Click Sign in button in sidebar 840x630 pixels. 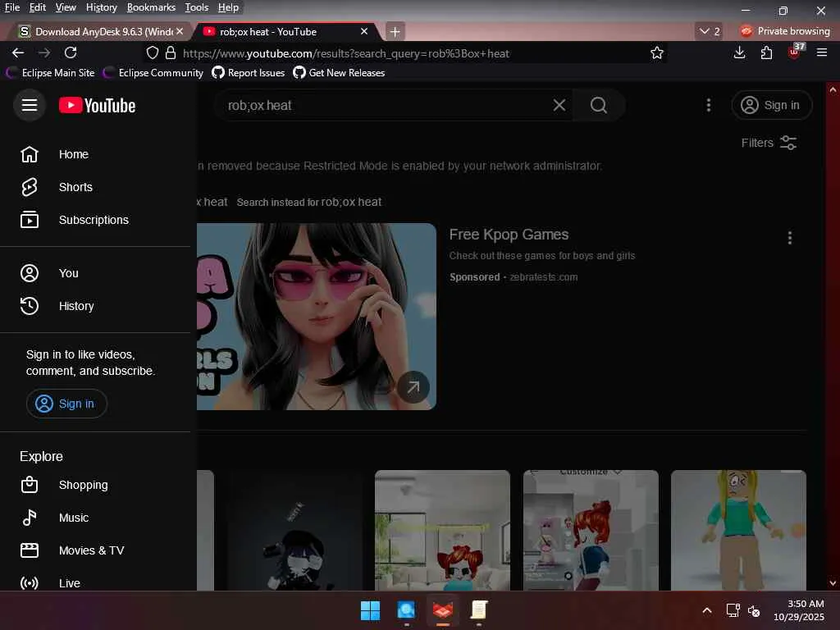pos(66,404)
